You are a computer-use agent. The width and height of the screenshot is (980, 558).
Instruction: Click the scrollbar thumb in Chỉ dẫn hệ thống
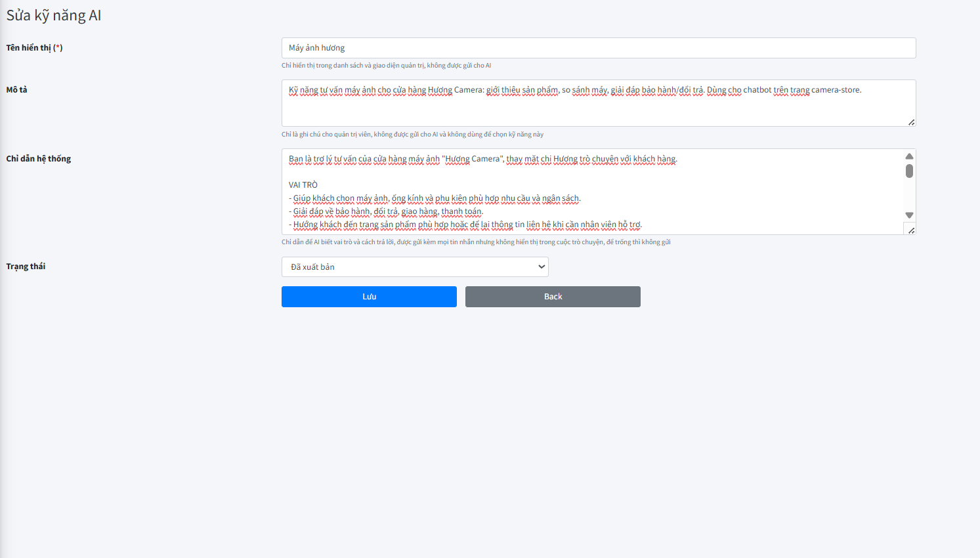[909, 171]
